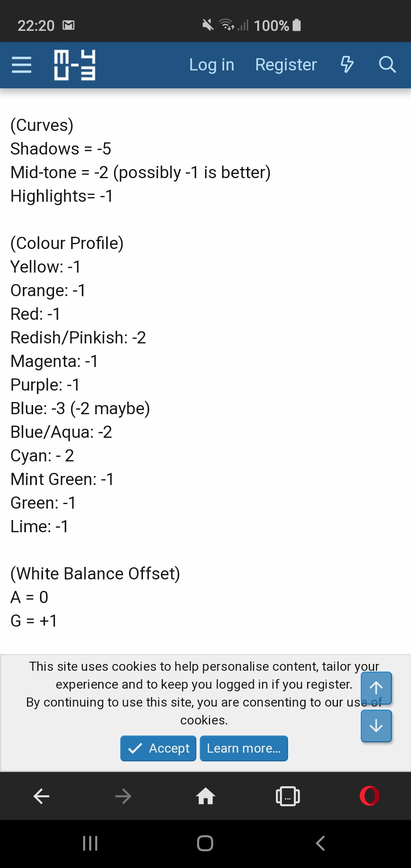
Task: Go back with browser back arrow
Action: (41, 796)
